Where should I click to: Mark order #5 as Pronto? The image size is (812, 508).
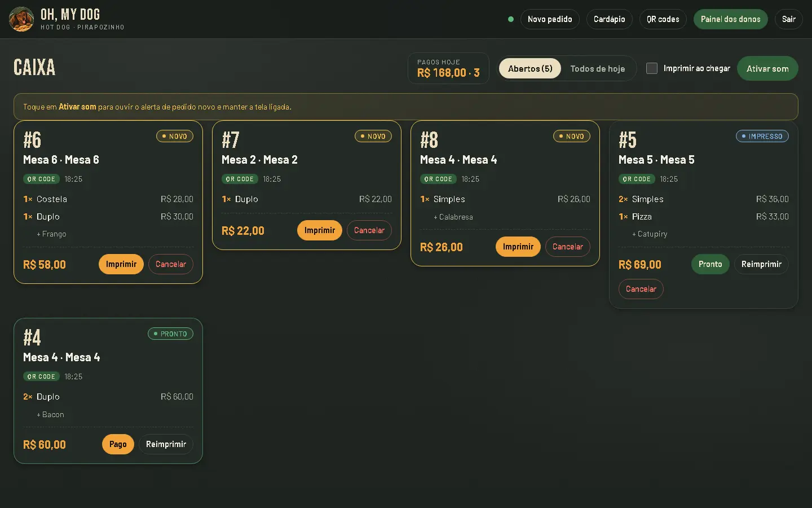click(710, 264)
